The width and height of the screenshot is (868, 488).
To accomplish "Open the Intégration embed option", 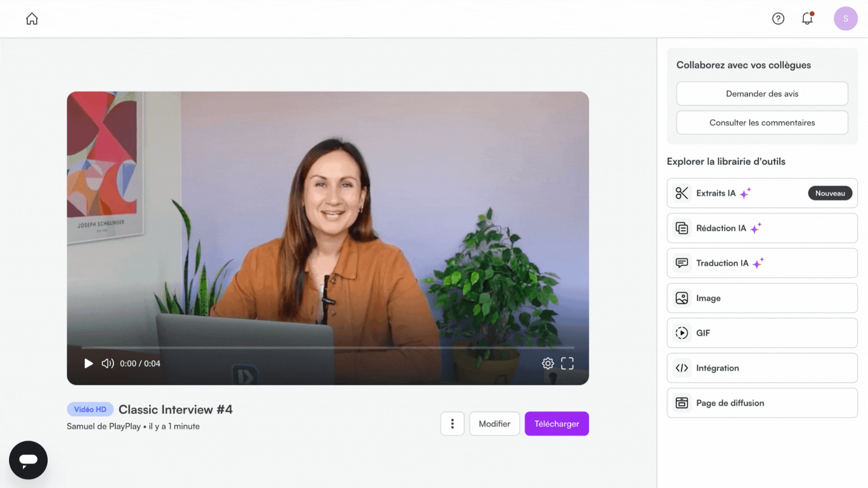I will pyautogui.click(x=762, y=368).
